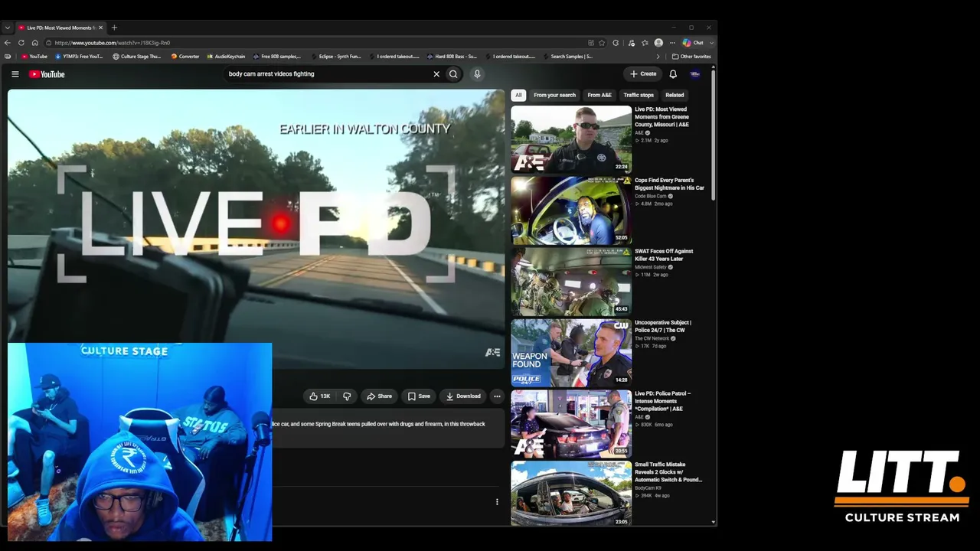This screenshot has height=551, width=980.
Task: Add this page to browser favorites star
Action: click(602, 43)
